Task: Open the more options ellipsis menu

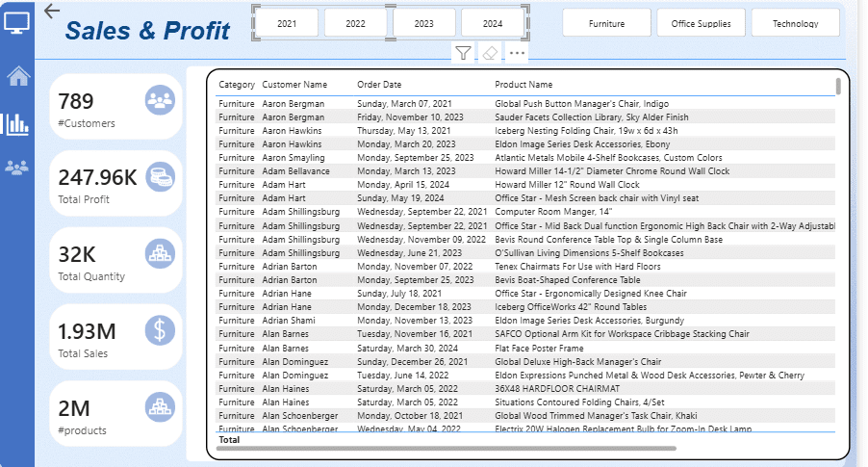Action: click(518, 54)
